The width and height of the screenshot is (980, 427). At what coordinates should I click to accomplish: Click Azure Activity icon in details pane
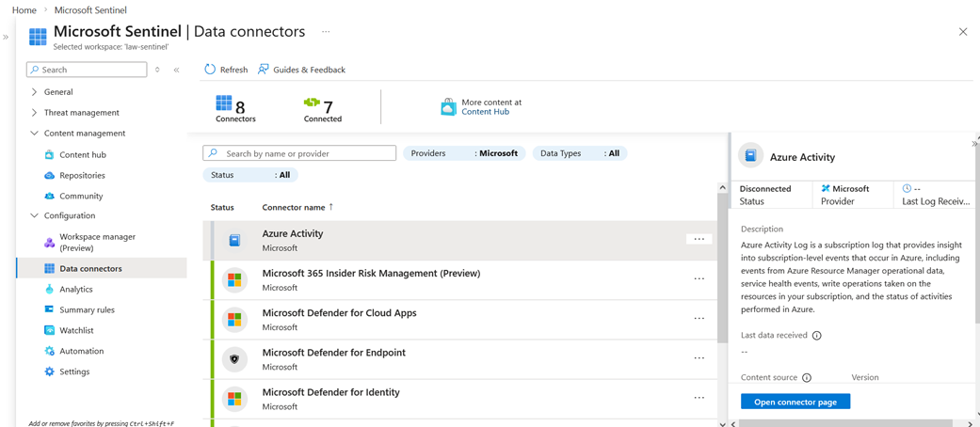750,157
